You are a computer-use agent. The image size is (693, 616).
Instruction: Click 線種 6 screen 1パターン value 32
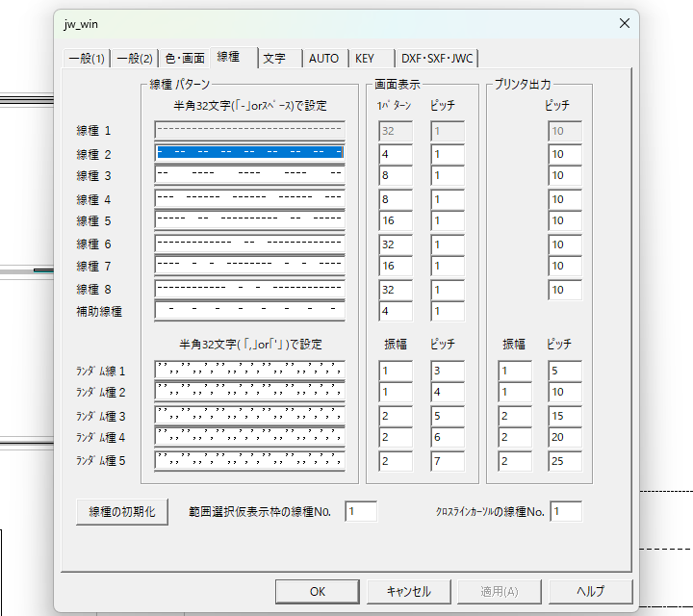click(x=396, y=244)
